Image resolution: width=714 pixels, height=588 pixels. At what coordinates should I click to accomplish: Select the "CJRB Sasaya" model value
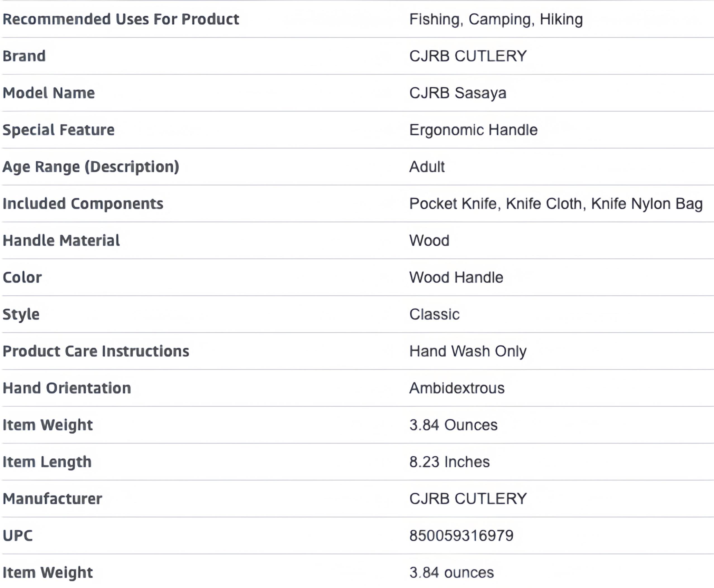(457, 93)
